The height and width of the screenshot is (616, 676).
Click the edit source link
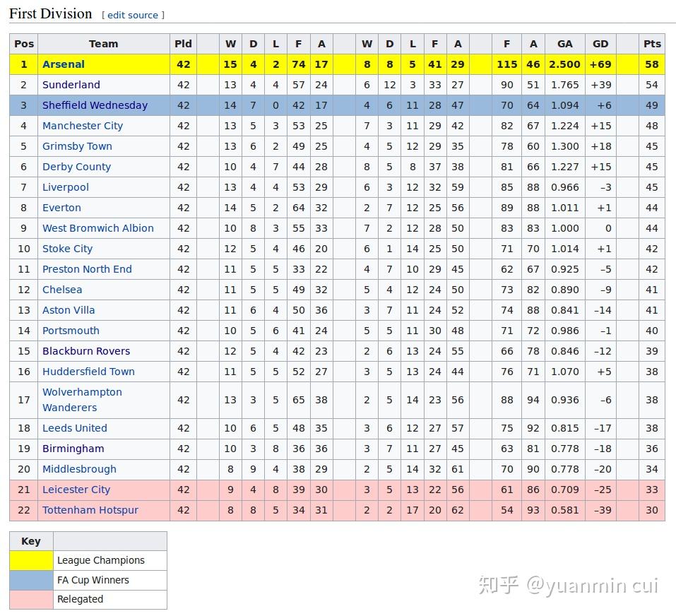point(133,15)
